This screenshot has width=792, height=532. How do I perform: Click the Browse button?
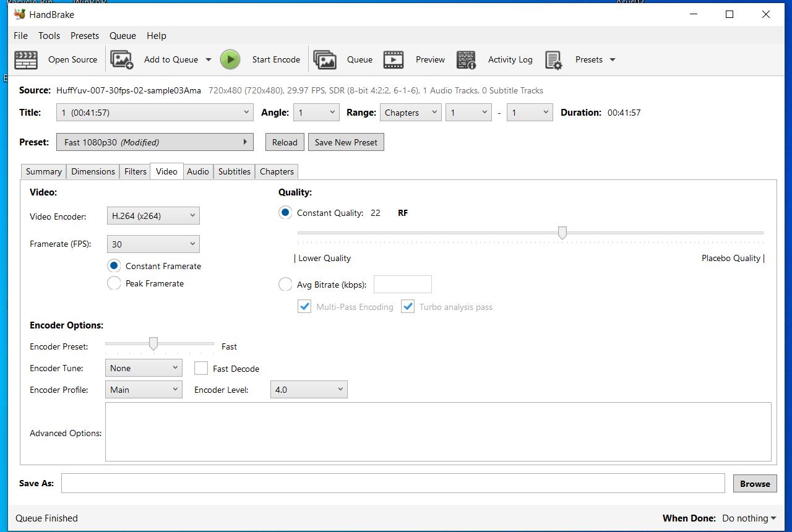click(x=755, y=484)
